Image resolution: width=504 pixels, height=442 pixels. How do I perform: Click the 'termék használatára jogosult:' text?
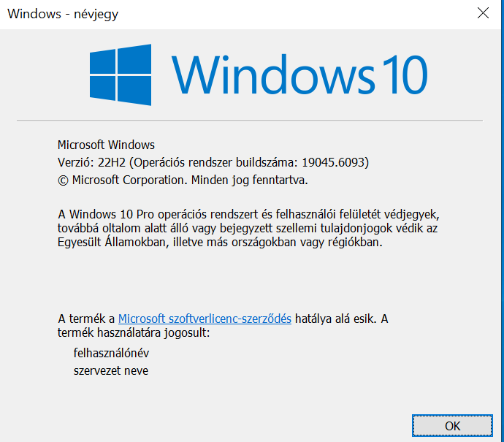[134, 332]
